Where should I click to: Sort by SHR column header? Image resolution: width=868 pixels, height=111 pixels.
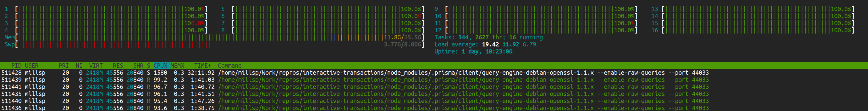[x=138, y=65]
